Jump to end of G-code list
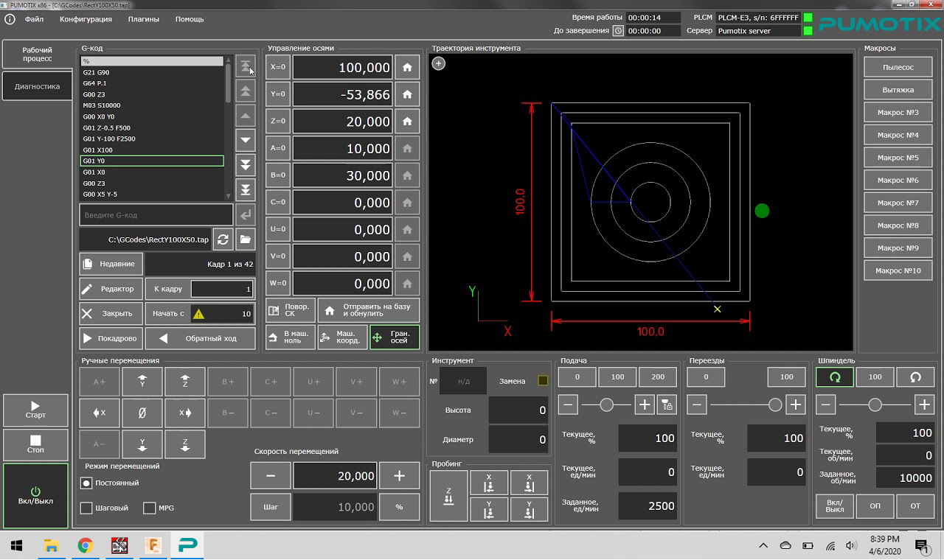The image size is (944, 560). [x=245, y=190]
